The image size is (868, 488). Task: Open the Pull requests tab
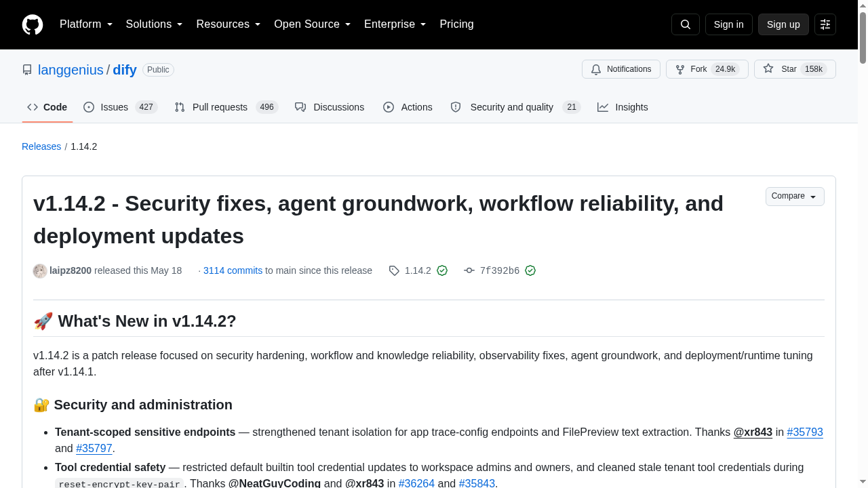coord(226,107)
